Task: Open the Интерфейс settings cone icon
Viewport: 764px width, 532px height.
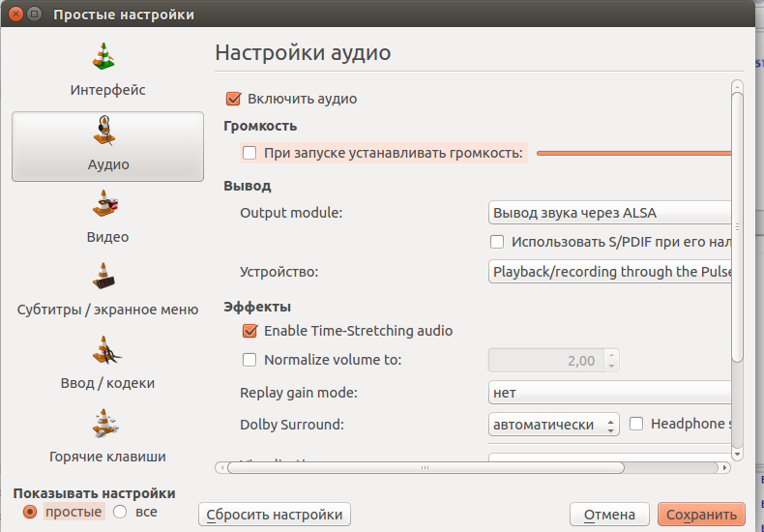Action: [x=104, y=57]
